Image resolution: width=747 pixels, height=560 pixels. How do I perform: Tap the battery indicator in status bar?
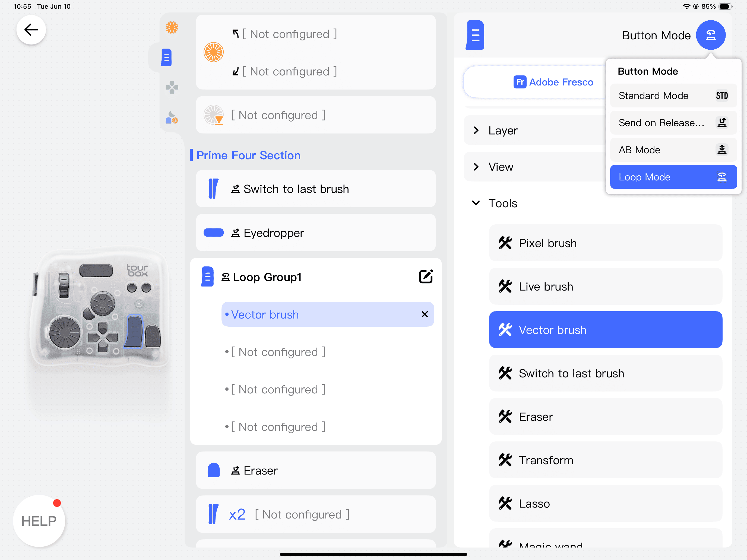[x=725, y=7]
